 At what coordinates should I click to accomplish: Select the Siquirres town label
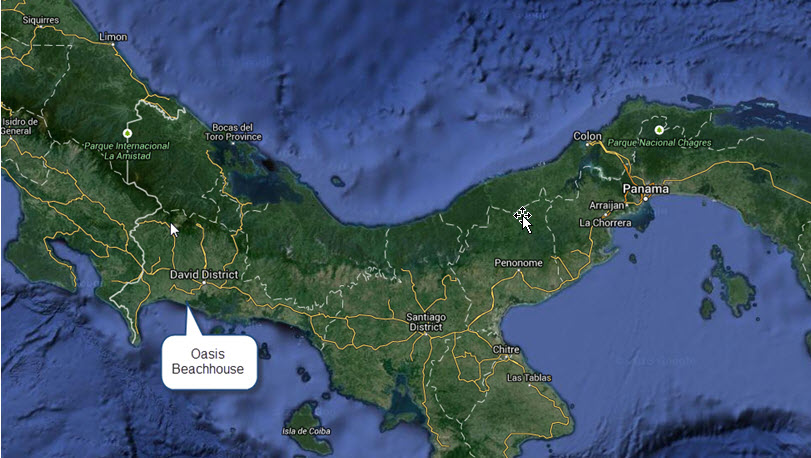40,18
